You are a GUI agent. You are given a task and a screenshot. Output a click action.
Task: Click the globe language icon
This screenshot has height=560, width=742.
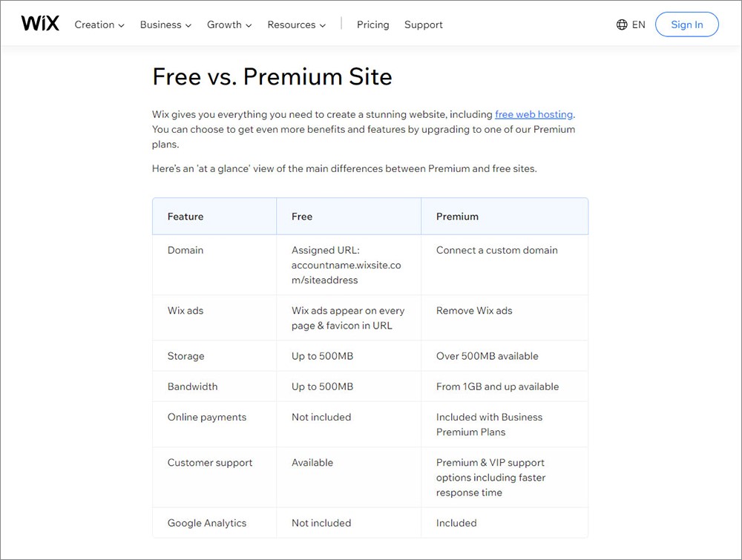(x=622, y=24)
